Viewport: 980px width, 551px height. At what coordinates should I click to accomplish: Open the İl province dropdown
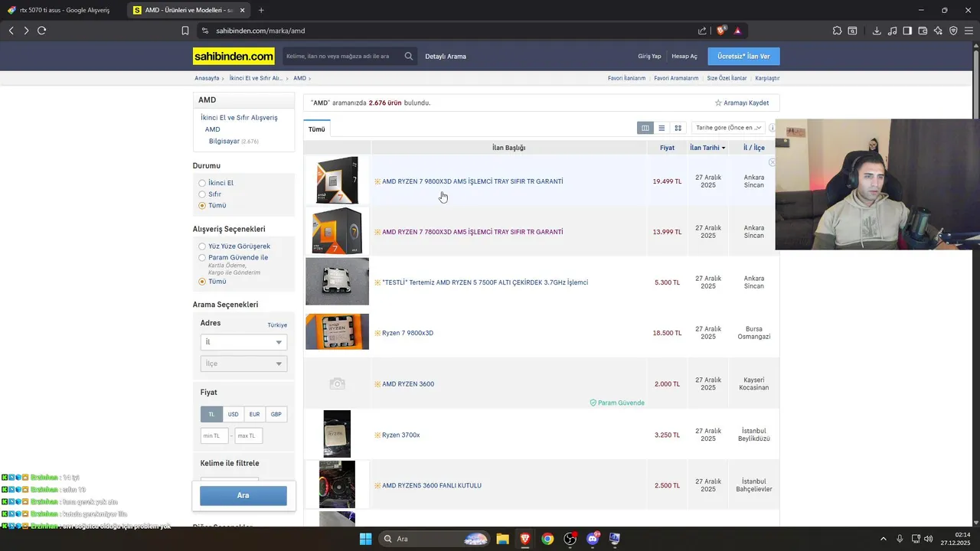[243, 342]
